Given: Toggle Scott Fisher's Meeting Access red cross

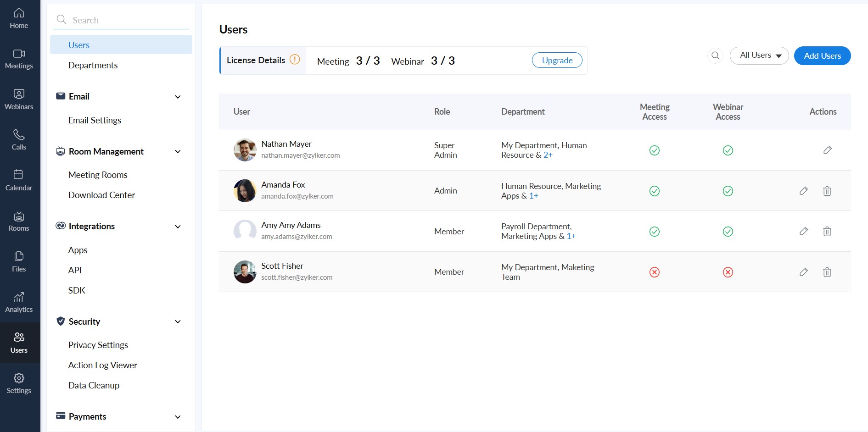Looking at the screenshot, I should pyautogui.click(x=655, y=272).
